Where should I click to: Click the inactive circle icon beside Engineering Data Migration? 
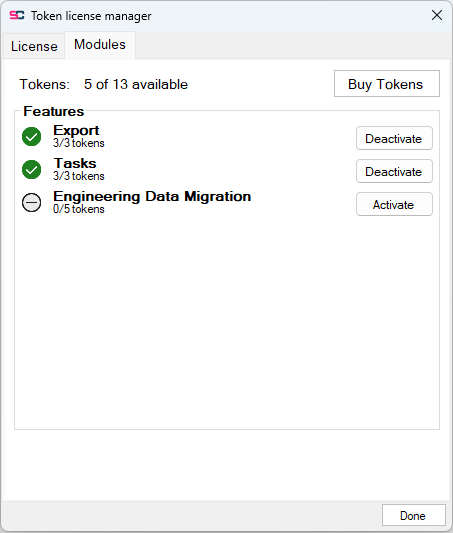[32, 203]
